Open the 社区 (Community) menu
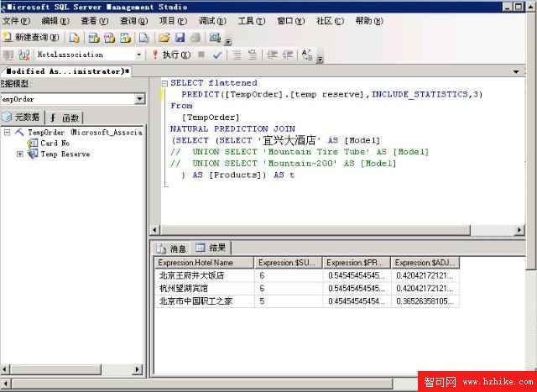537x392 pixels. click(x=330, y=21)
